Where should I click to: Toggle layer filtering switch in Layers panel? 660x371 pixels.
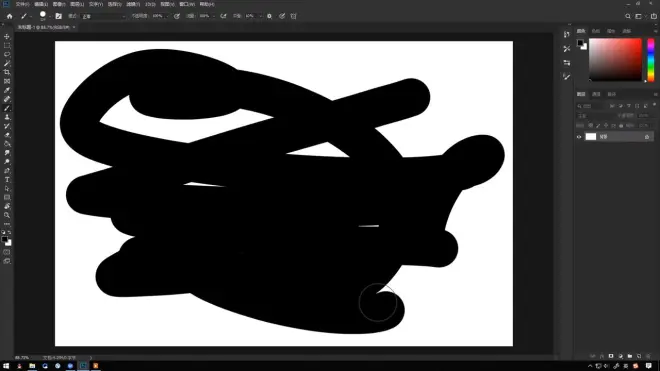655,105
